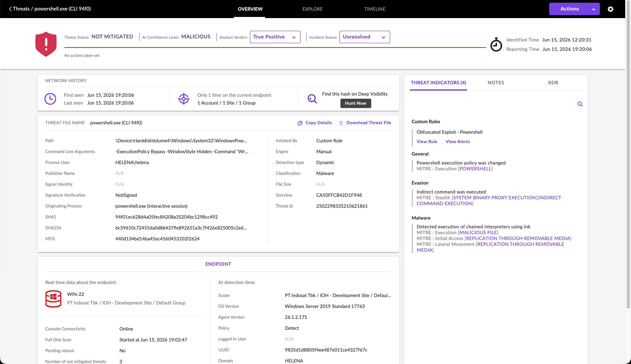Click the red threat shield icon
The image size is (631, 364).
(x=46, y=44)
